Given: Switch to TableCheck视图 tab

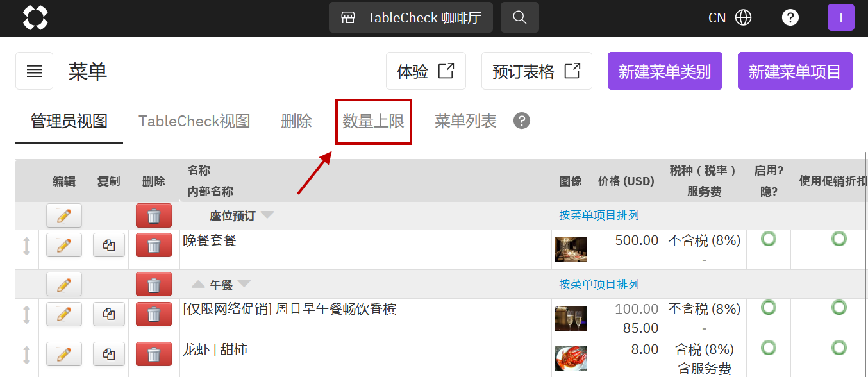Looking at the screenshot, I should point(194,121).
